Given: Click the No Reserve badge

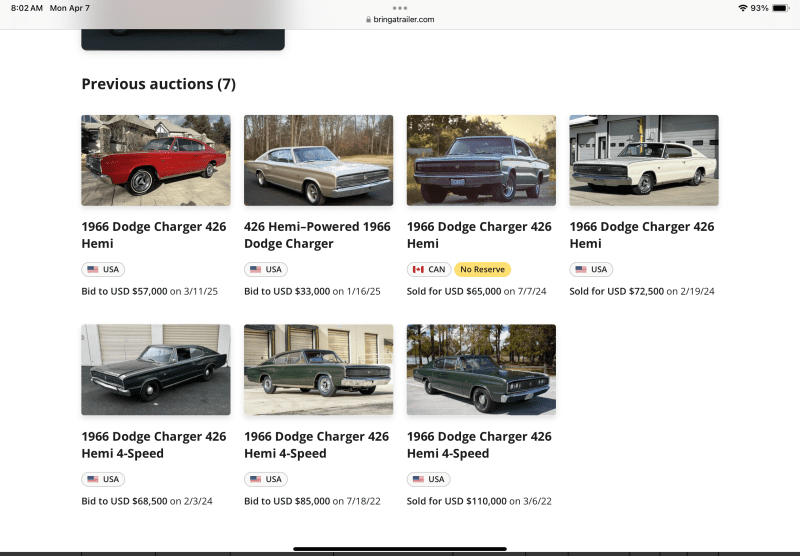Looking at the screenshot, I should [482, 269].
